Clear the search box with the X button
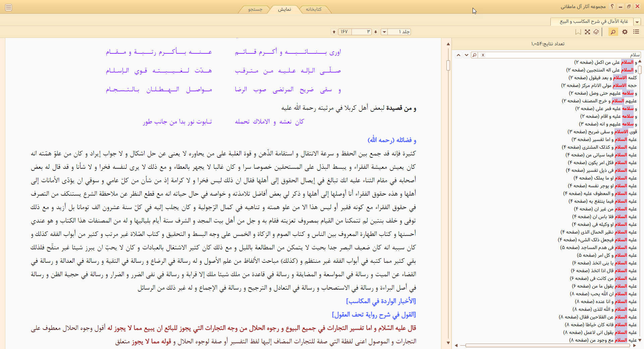 (483, 55)
